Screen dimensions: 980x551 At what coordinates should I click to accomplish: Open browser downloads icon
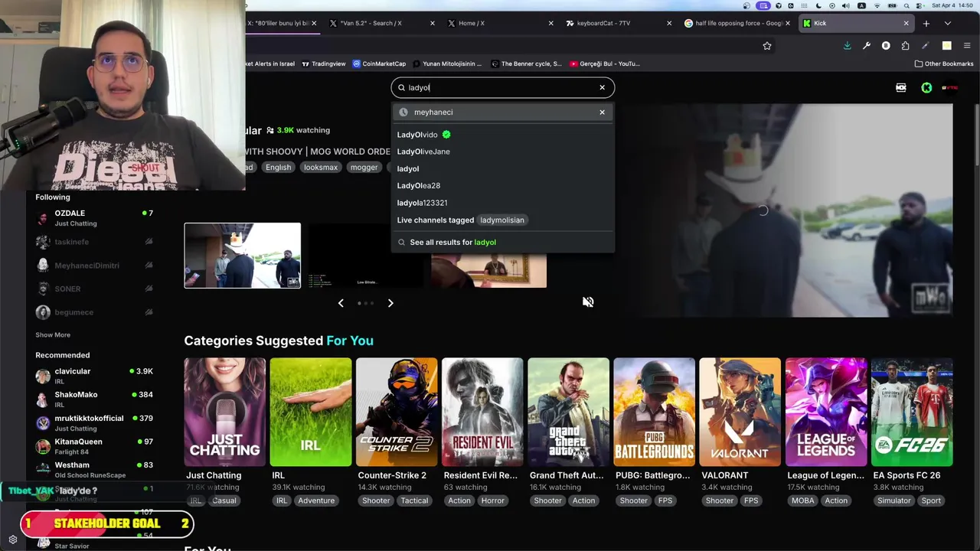click(x=847, y=46)
